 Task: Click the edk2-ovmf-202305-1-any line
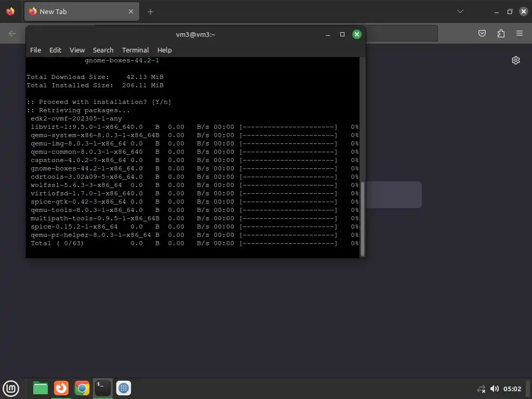(x=76, y=119)
